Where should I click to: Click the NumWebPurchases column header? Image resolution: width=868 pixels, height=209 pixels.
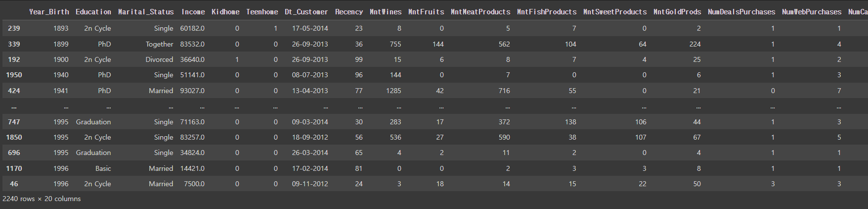[x=812, y=12]
